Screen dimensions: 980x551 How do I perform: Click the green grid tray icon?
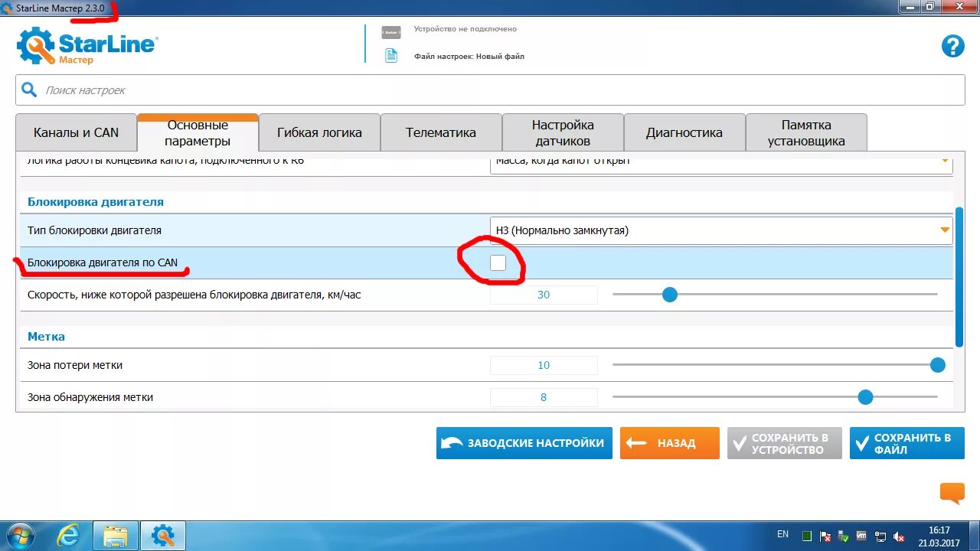(806, 536)
